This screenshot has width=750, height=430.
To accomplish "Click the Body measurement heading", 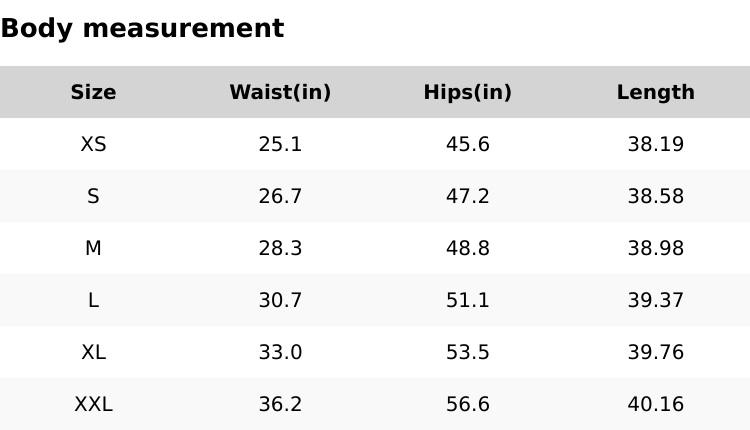I will pyautogui.click(x=142, y=29).
